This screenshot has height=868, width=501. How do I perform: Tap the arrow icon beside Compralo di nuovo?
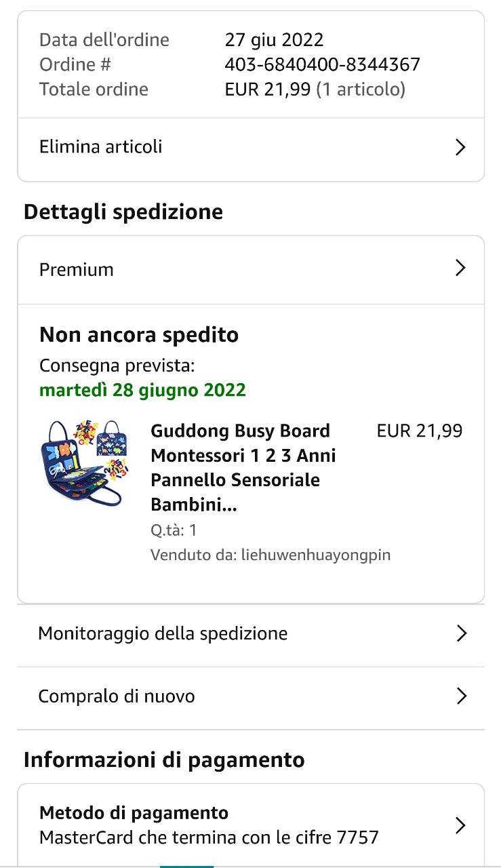point(462,696)
